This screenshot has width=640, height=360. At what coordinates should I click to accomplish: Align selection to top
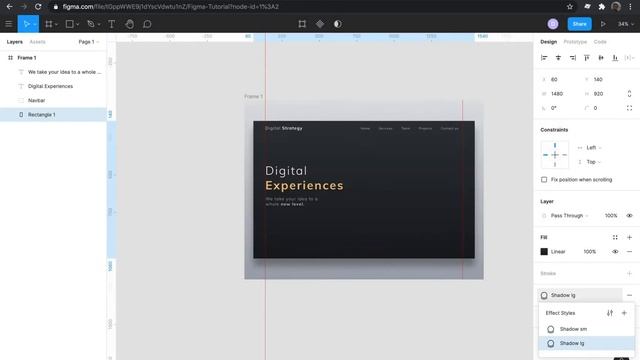587,58
